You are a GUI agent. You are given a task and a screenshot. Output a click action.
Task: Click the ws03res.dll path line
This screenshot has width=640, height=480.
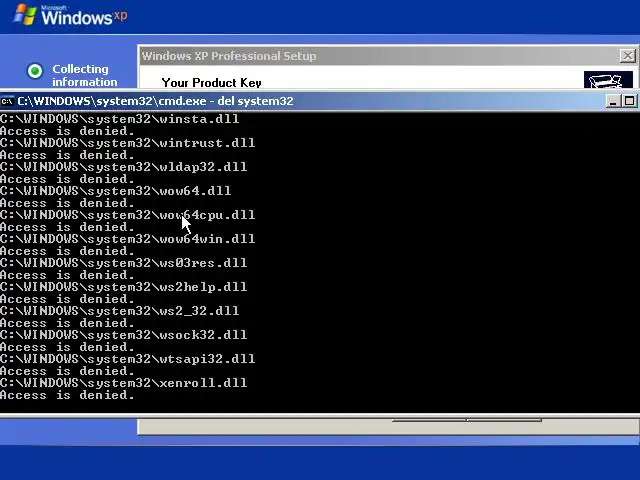tap(124, 263)
